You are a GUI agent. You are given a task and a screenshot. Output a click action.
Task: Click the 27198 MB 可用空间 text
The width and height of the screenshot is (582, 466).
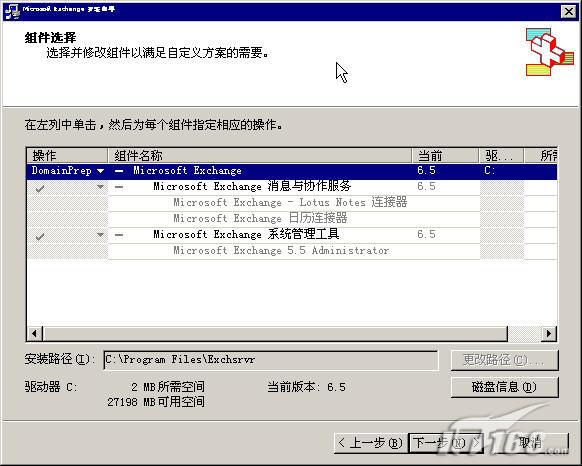(x=156, y=402)
